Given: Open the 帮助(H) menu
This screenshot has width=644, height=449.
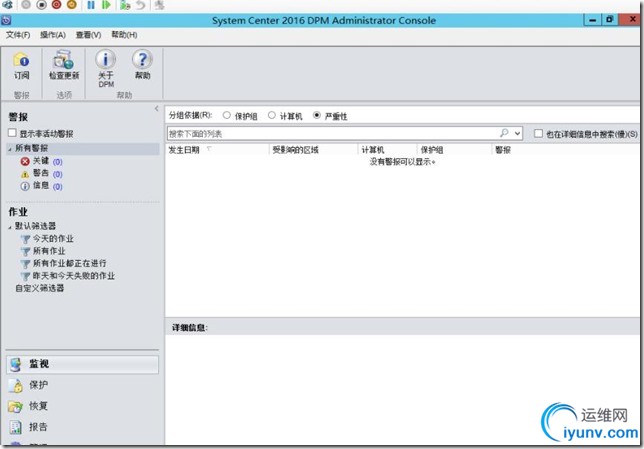Looking at the screenshot, I should click(124, 35).
